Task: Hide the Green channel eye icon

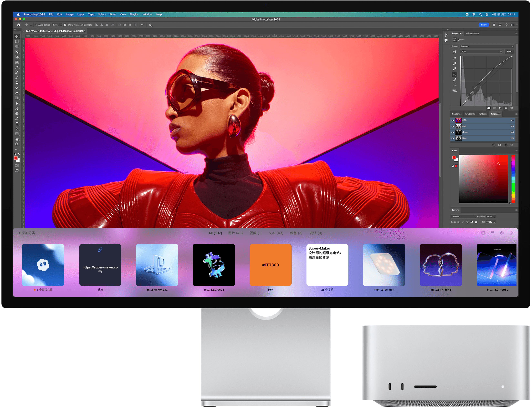Action: coord(453,132)
